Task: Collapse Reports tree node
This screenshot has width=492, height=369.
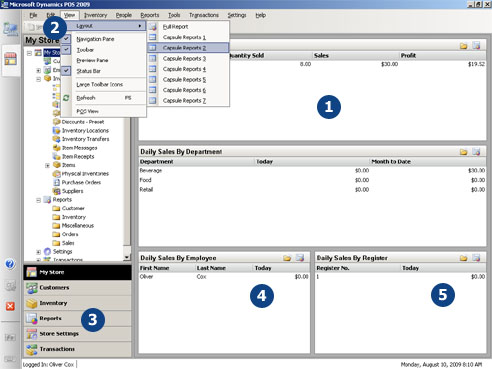Action: [x=38, y=200]
